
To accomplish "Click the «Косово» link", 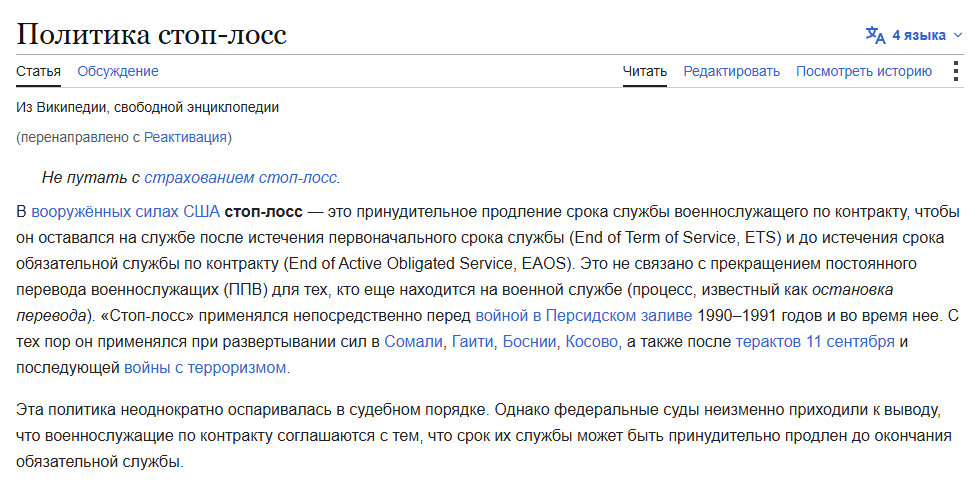I will 592,342.
